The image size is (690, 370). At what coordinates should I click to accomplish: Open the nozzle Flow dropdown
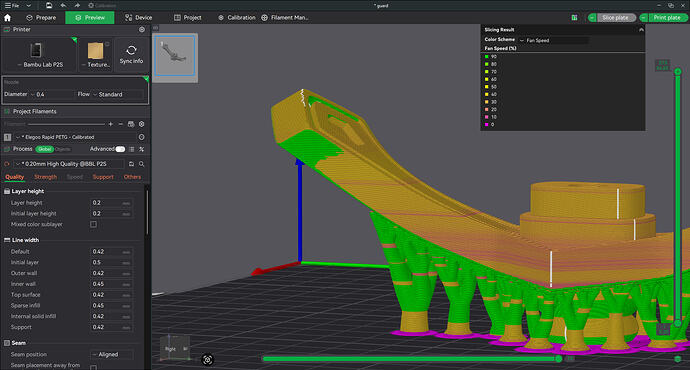pyautogui.click(x=118, y=94)
